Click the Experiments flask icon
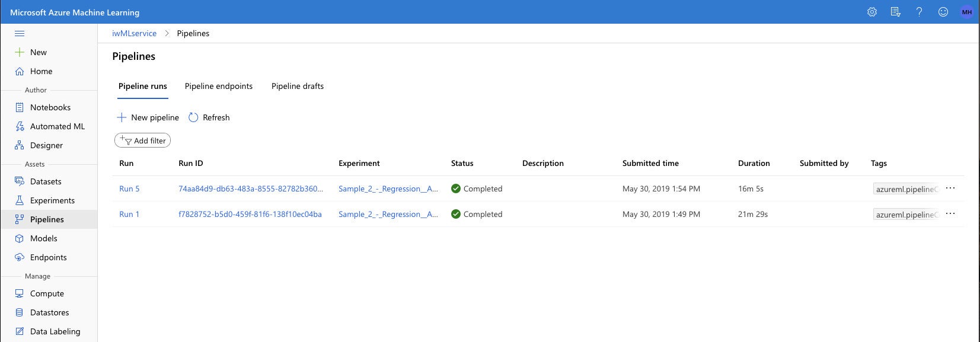The height and width of the screenshot is (342, 980). point(20,200)
